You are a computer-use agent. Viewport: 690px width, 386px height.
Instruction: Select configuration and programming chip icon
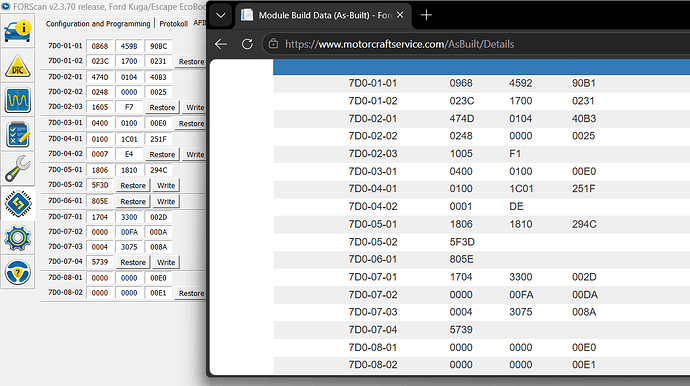18,203
